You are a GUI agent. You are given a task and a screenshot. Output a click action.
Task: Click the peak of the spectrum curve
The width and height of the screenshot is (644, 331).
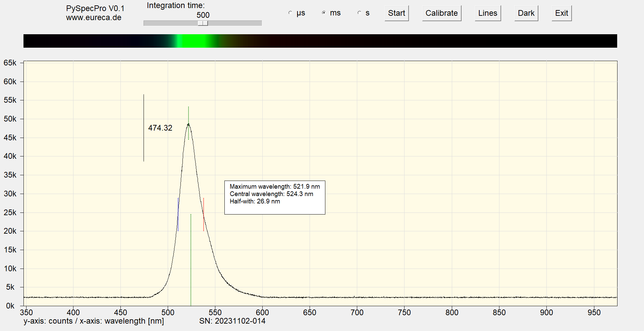[188, 124]
